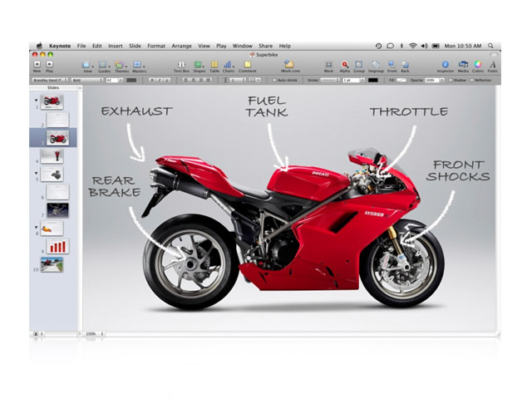
Task: Open the Share menu
Action: [x=265, y=46]
